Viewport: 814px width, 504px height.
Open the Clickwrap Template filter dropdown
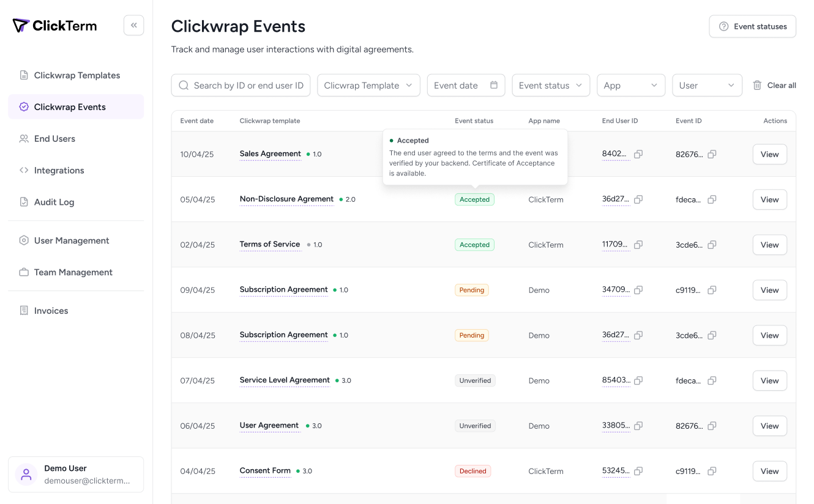coord(368,86)
